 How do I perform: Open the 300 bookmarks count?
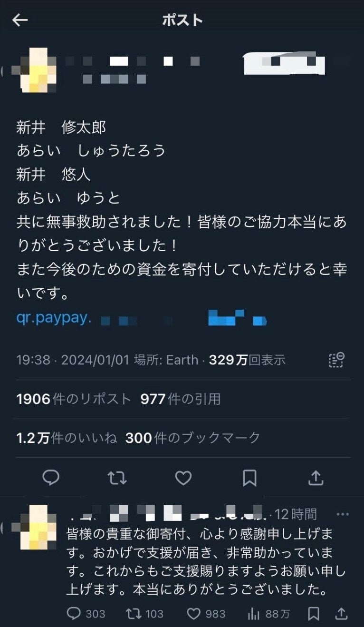point(193,438)
